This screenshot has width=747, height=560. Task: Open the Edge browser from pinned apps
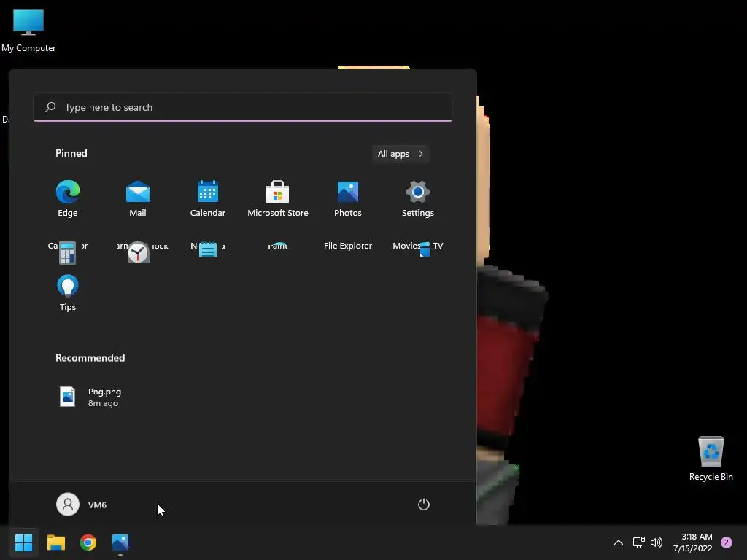[68, 199]
